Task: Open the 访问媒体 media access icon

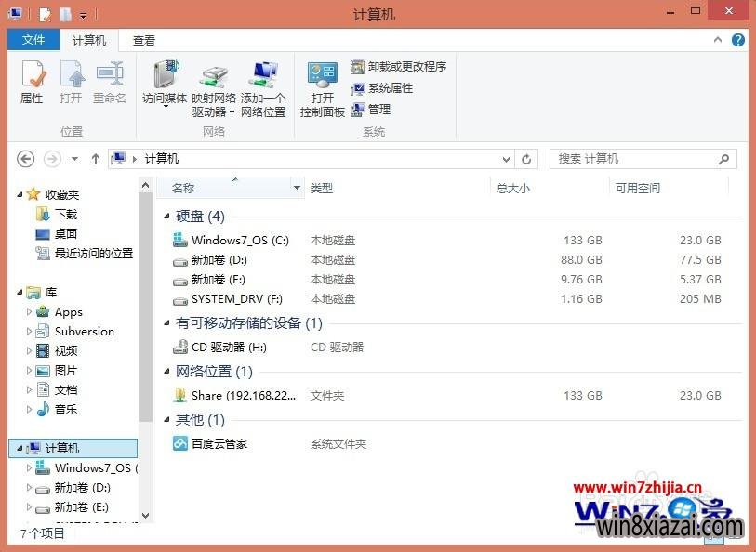Action: tap(165, 82)
